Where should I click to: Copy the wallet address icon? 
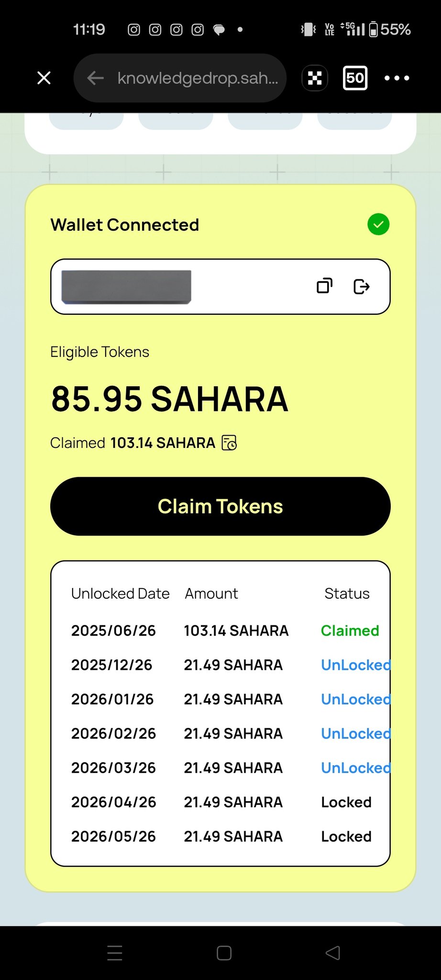click(x=324, y=286)
